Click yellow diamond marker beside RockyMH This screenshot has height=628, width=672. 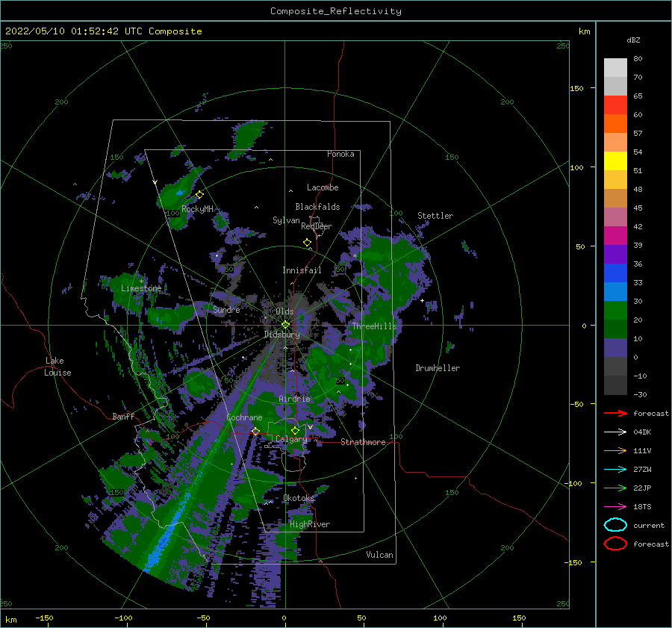(199, 195)
